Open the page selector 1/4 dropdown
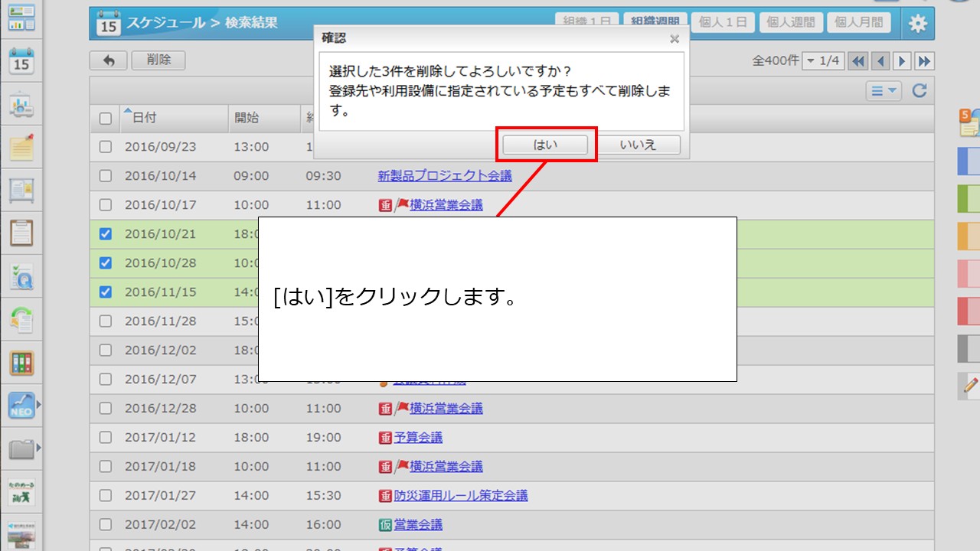 coord(822,61)
